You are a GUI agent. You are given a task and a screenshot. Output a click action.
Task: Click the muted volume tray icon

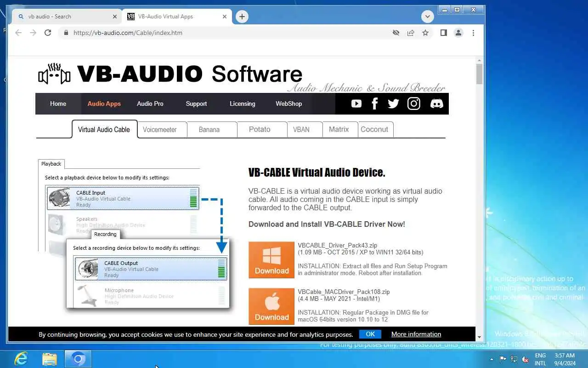tap(525, 360)
